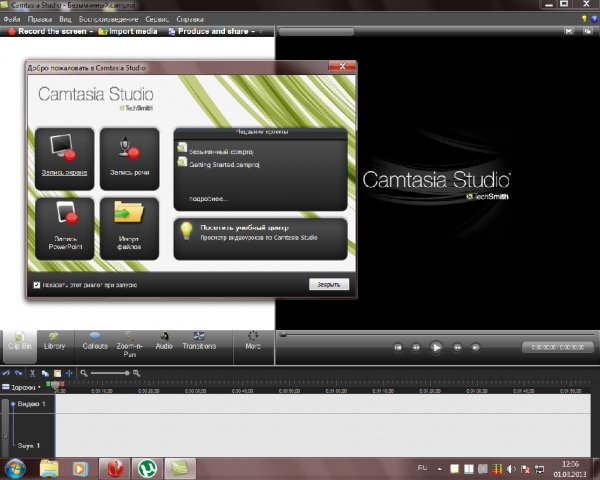Click the Split icon on timeline toolbar

pyautogui.click(x=69, y=373)
